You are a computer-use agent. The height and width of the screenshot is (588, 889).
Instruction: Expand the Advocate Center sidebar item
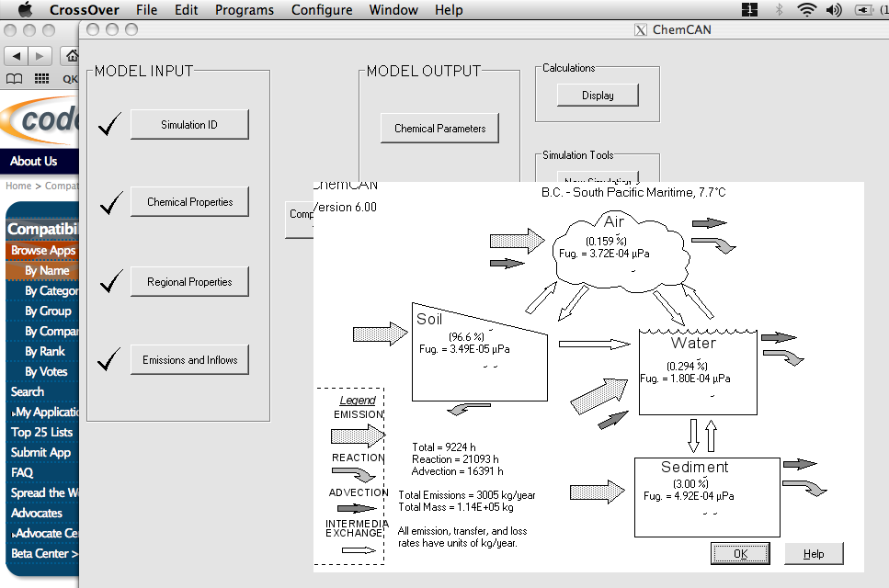pos(42,534)
